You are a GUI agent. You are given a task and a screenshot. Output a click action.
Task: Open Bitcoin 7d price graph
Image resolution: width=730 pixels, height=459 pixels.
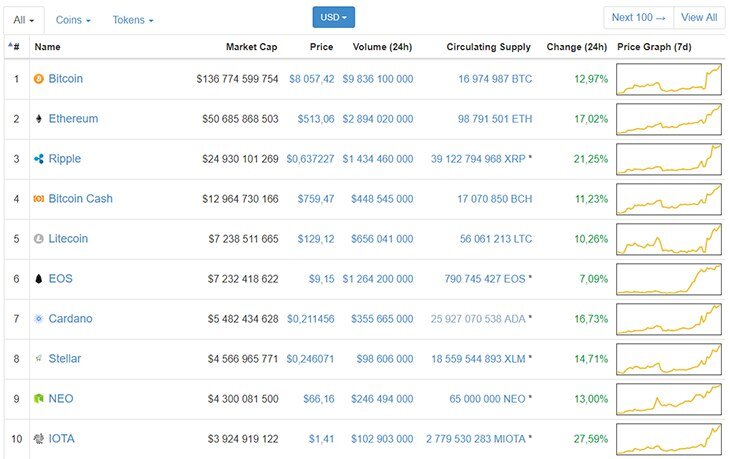pyautogui.click(x=669, y=79)
